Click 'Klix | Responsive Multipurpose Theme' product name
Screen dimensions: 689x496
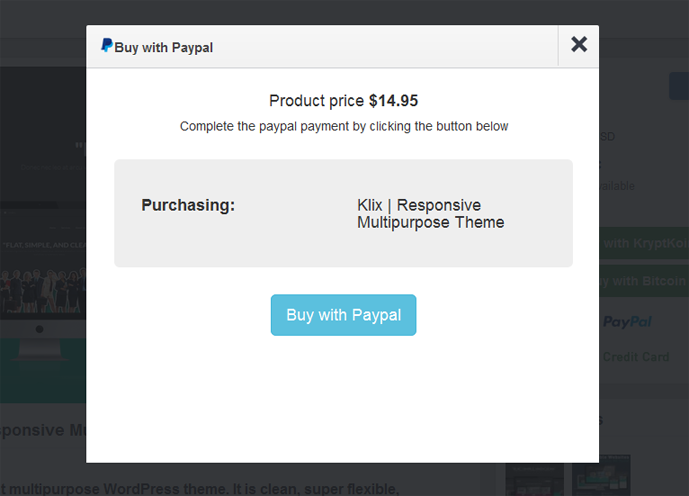point(431,214)
